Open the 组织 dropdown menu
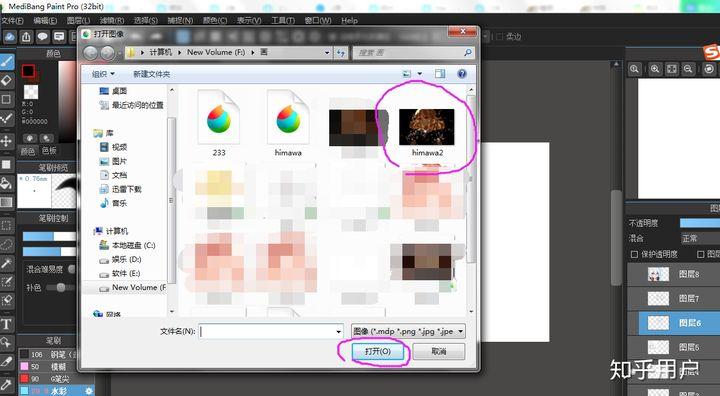The width and height of the screenshot is (720, 396). 103,74
